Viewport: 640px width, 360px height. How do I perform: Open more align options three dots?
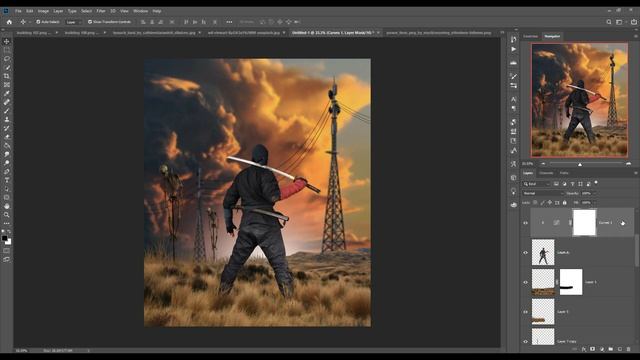pos(229,22)
